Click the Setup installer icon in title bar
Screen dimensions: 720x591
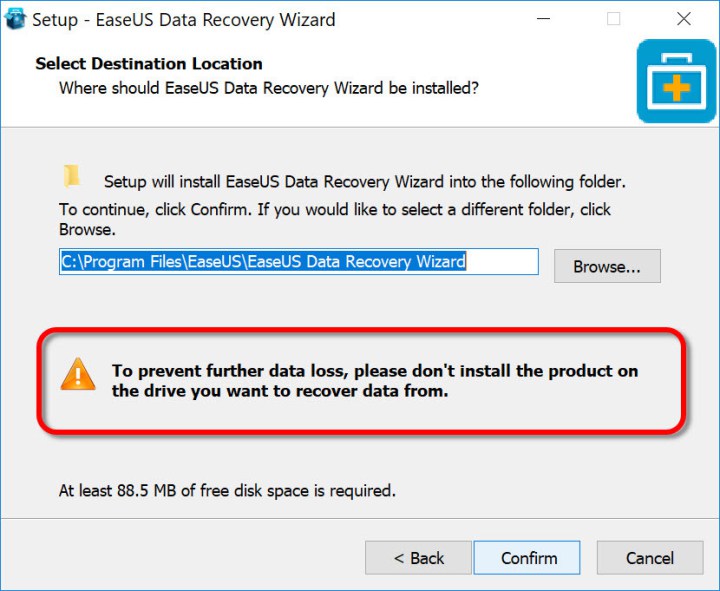13,20
